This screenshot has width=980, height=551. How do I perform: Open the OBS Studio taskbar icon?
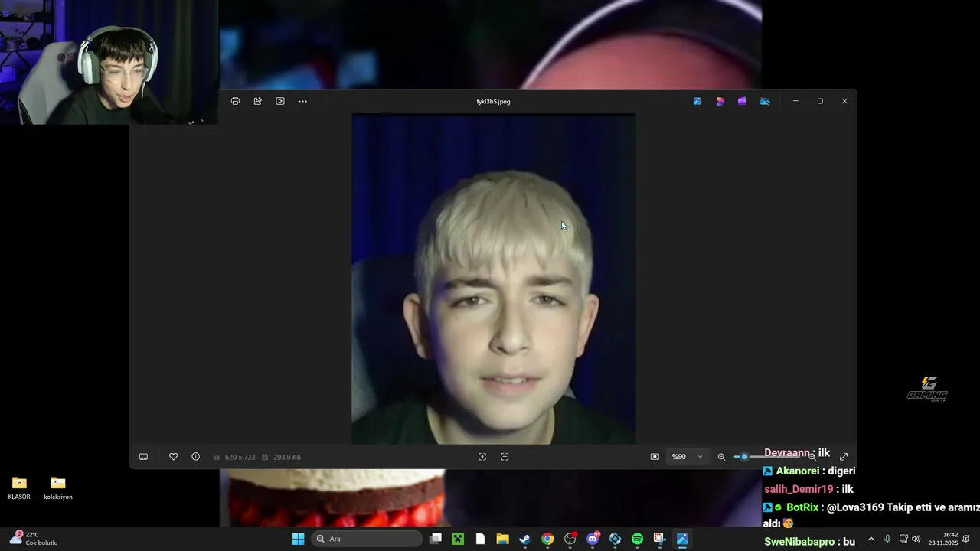click(570, 539)
